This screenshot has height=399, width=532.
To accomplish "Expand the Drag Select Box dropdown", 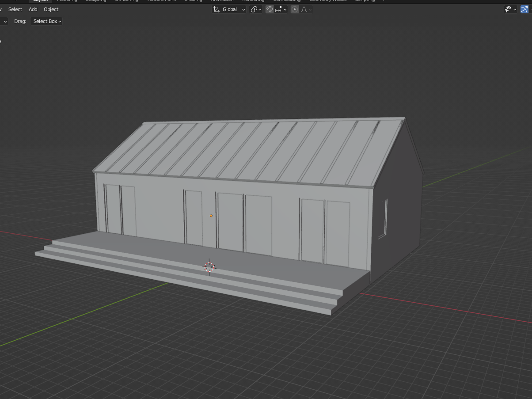I will click(46, 21).
